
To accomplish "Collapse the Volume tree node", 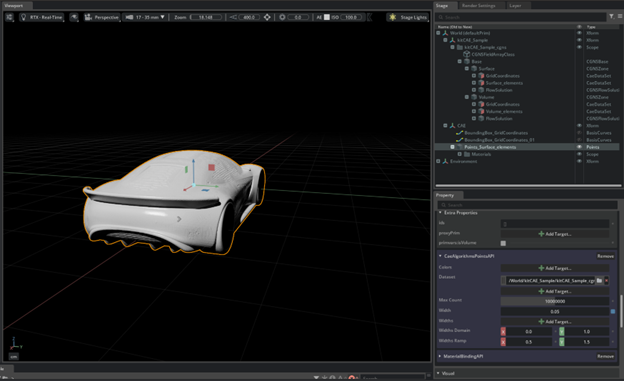I will [x=467, y=97].
